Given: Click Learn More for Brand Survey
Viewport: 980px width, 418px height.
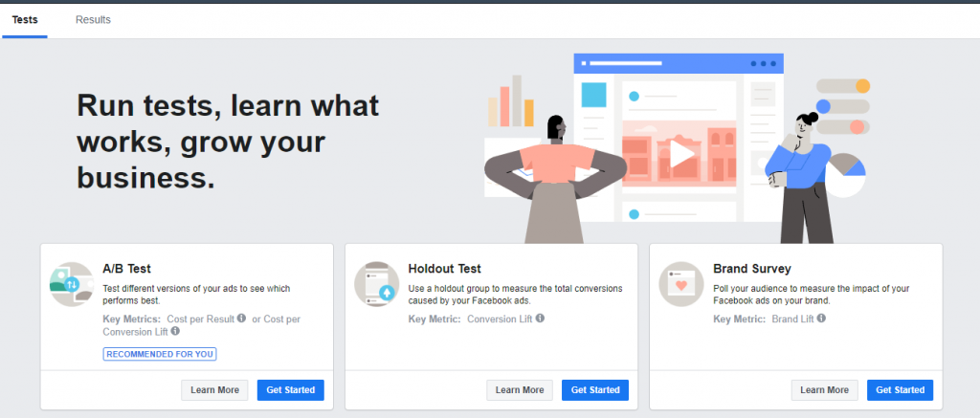Looking at the screenshot, I should click(824, 390).
